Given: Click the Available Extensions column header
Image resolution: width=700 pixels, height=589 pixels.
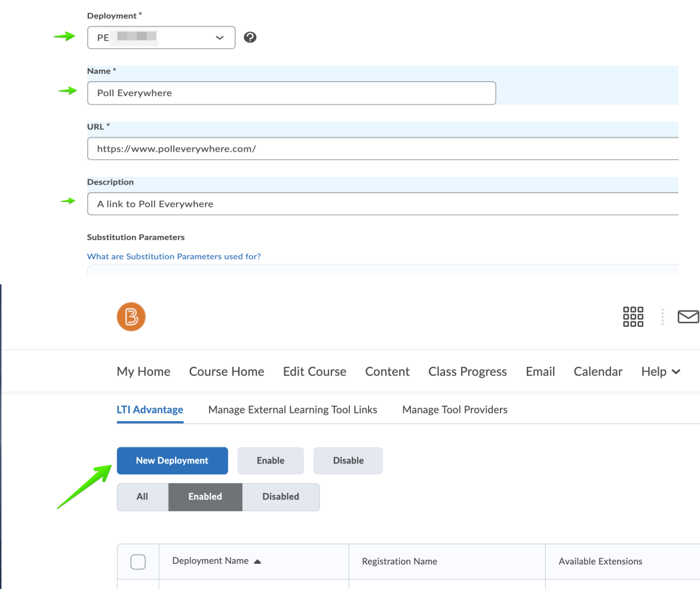Looking at the screenshot, I should point(600,562).
